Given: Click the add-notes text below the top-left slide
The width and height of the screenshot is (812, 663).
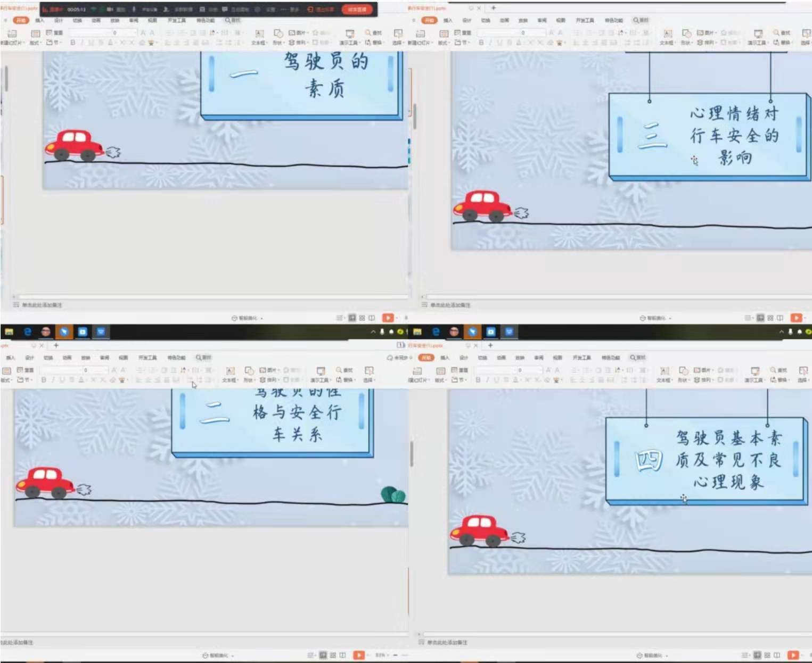Looking at the screenshot, I should tap(42, 305).
